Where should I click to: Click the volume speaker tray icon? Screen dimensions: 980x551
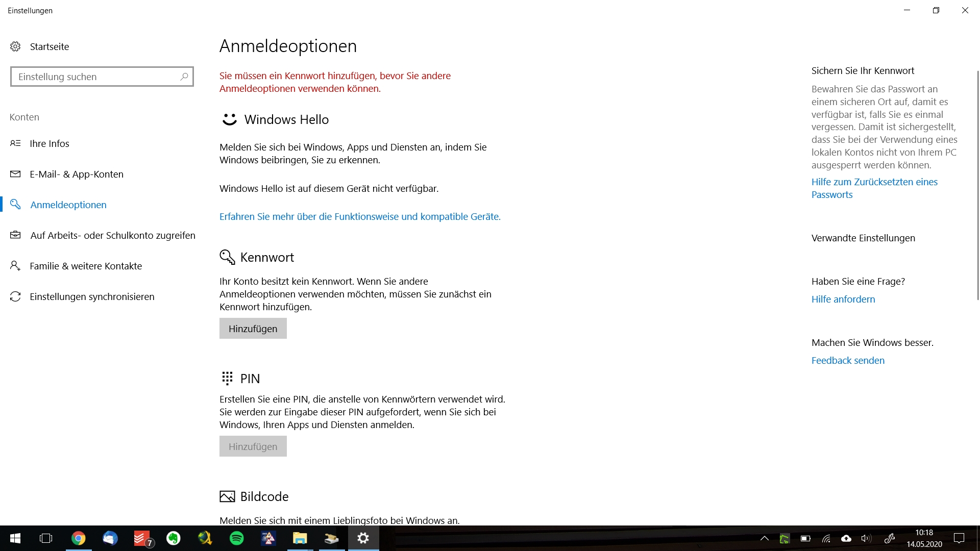coord(866,538)
